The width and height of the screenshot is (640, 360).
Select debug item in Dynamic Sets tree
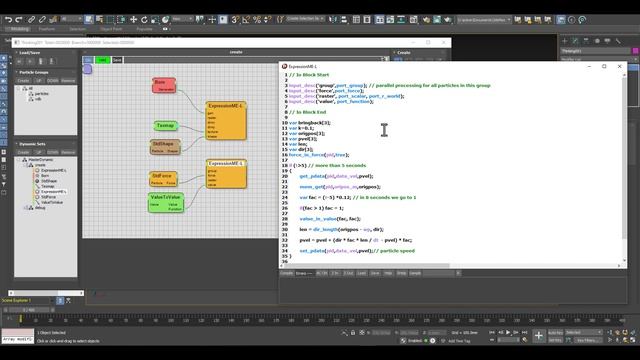(x=40, y=208)
